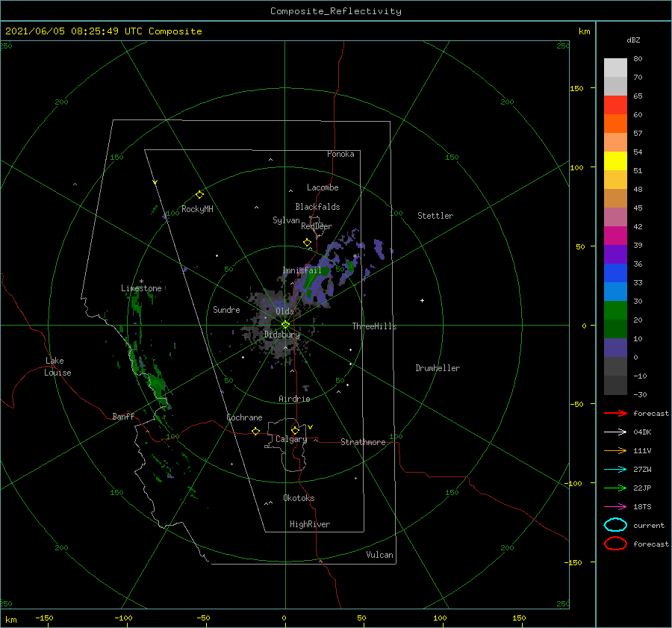Image resolution: width=672 pixels, height=628 pixels.
Task: Click the orange 111V arrow icon
Action: click(615, 450)
